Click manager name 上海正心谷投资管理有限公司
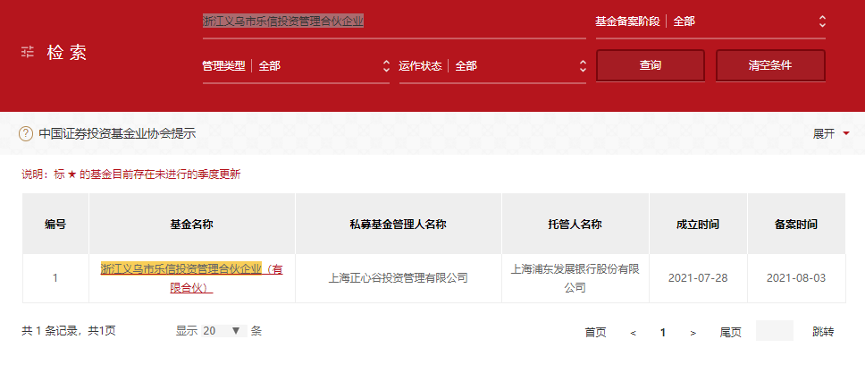The width and height of the screenshot is (866, 366). click(398, 278)
